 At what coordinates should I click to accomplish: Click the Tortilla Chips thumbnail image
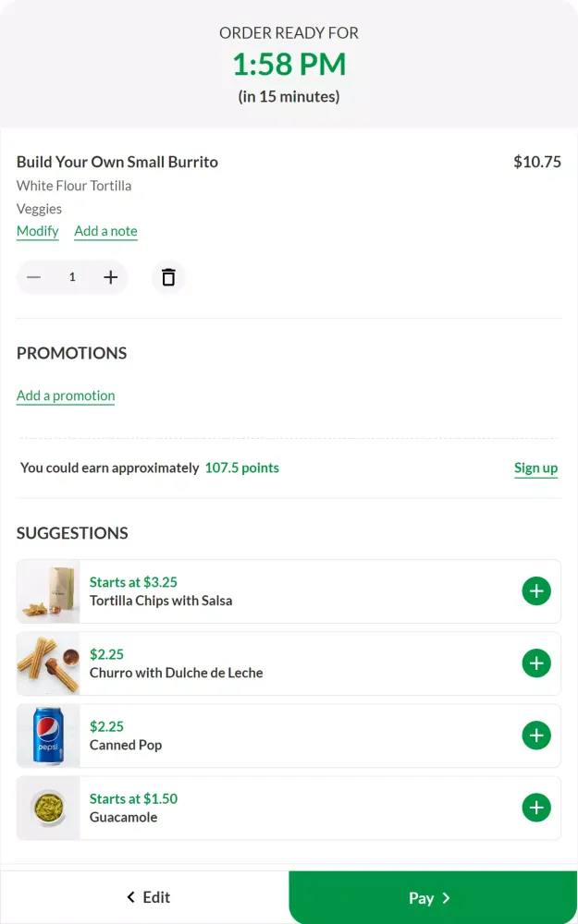click(x=49, y=591)
